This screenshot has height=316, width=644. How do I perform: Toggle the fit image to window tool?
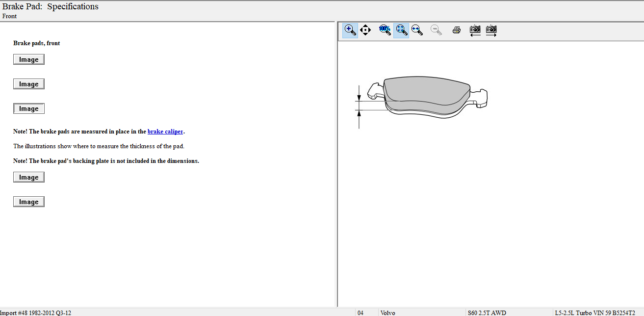(x=401, y=30)
